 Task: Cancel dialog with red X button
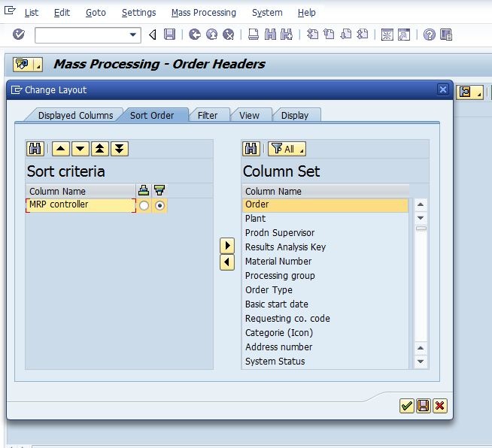(x=439, y=406)
